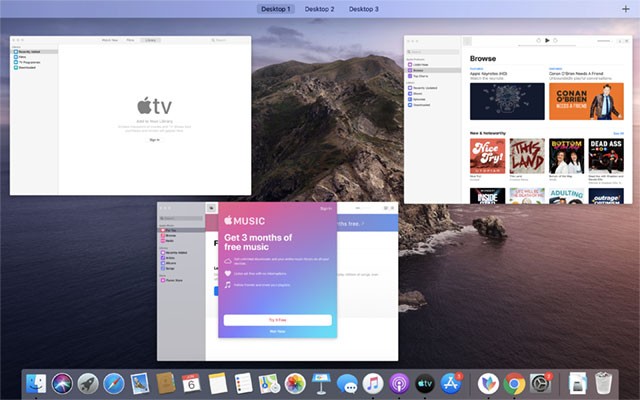Select Albums in Music sidebar
The height and width of the screenshot is (400, 640).
[x=181, y=263]
